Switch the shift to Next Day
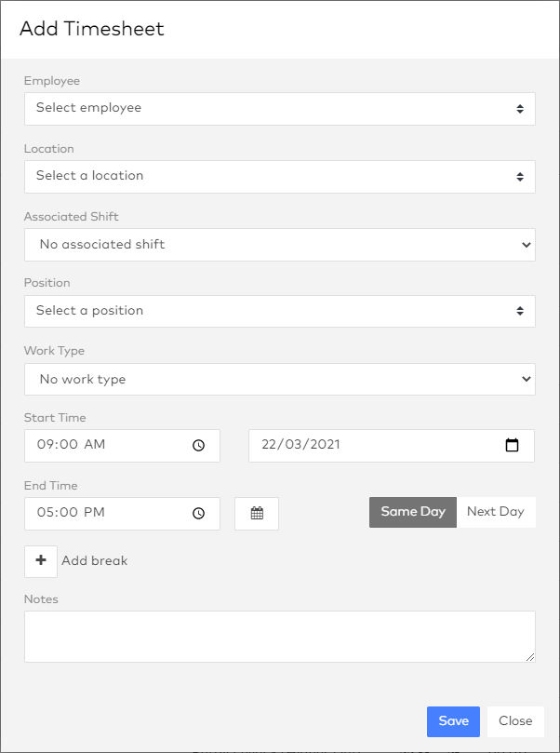 tap(497, 512)
